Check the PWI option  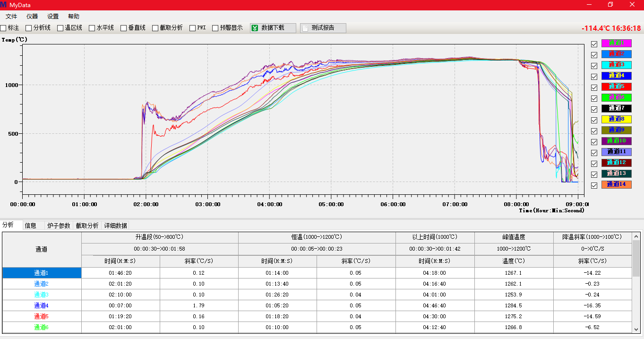tap(193, 28)
